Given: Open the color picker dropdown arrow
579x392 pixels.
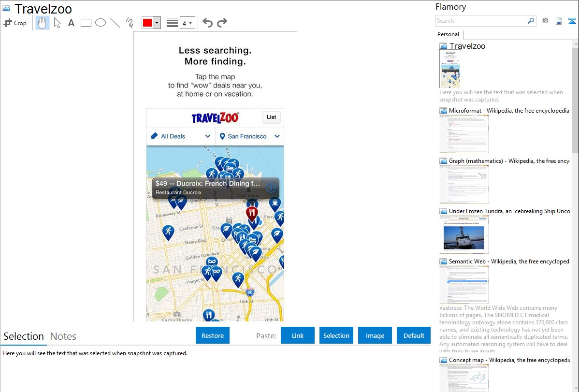Looking at the screenshot, I should 157,23.
